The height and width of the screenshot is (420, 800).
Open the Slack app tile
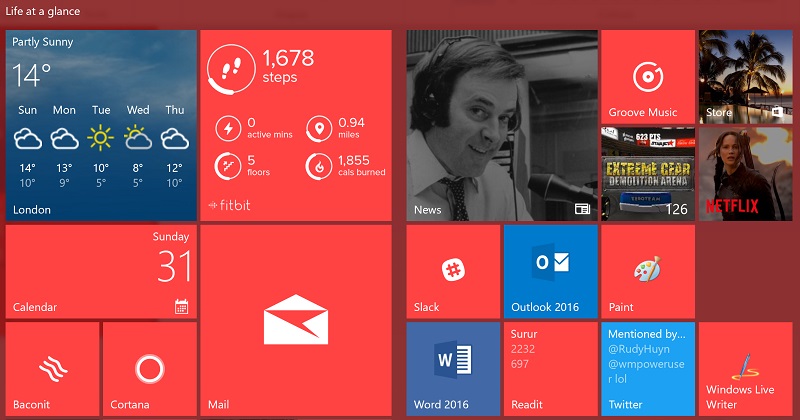(453, 271)
